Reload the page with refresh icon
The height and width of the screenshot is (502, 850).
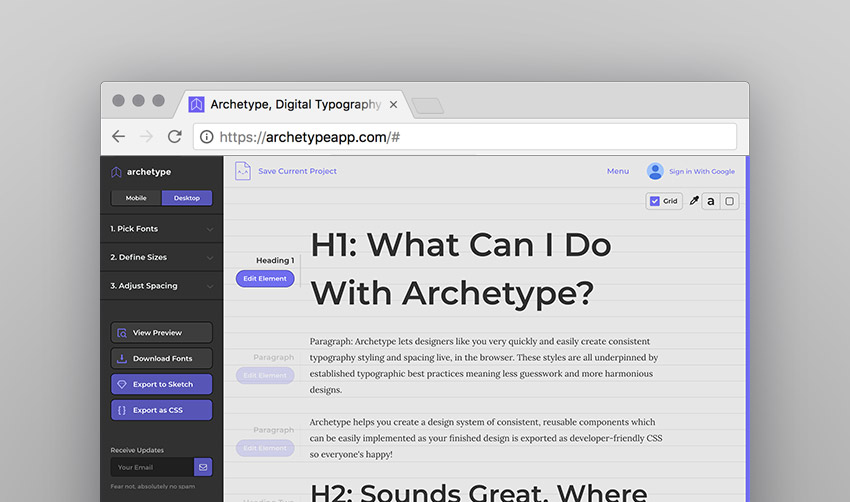pyautogui.click(x=174, y=137)
